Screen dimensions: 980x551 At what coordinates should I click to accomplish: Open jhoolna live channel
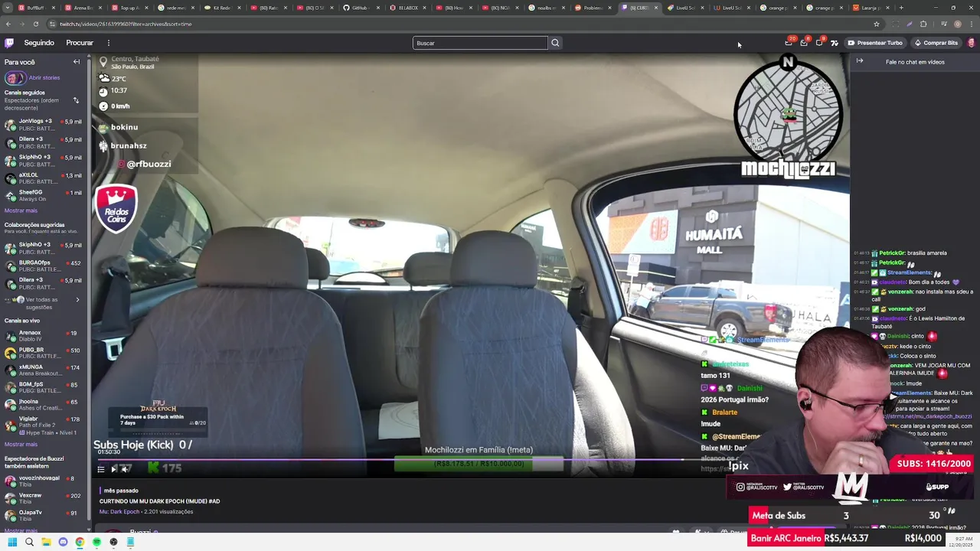pyautogui.click(x=43, y=404)
